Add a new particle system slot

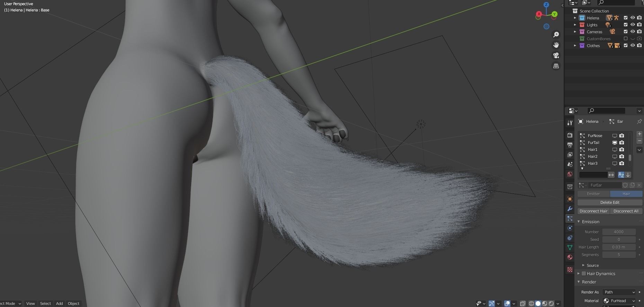tap(639, 134)
